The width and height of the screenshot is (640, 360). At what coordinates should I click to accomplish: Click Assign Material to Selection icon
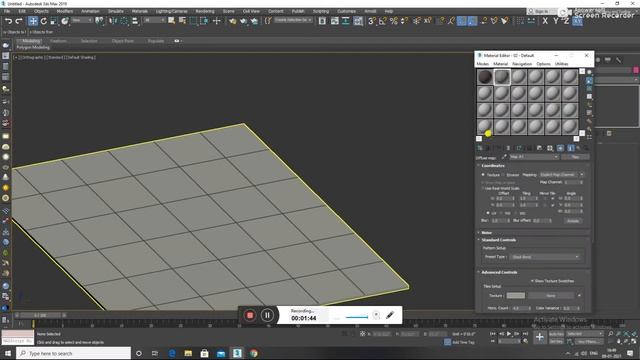[x=498, y=148]
